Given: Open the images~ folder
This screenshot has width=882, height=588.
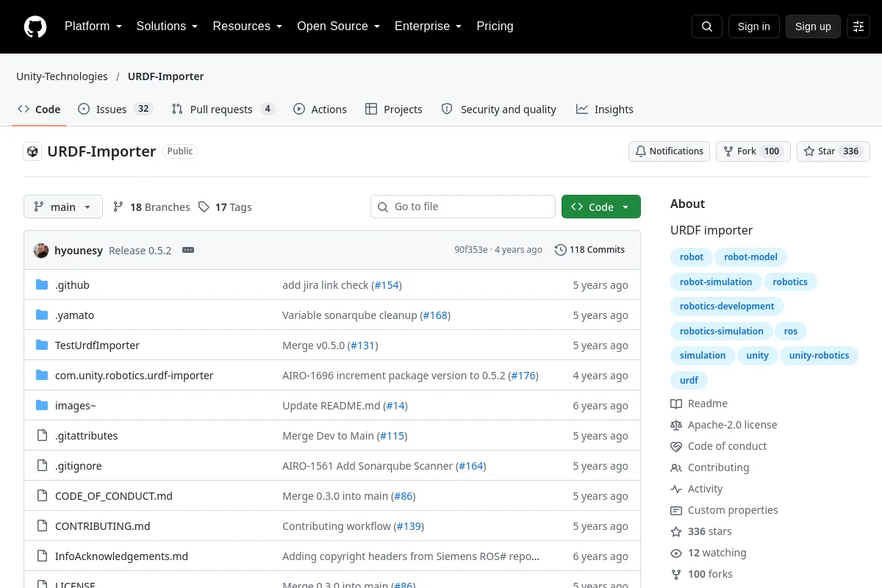Looking at the screenshot, I should click(75, 406).
